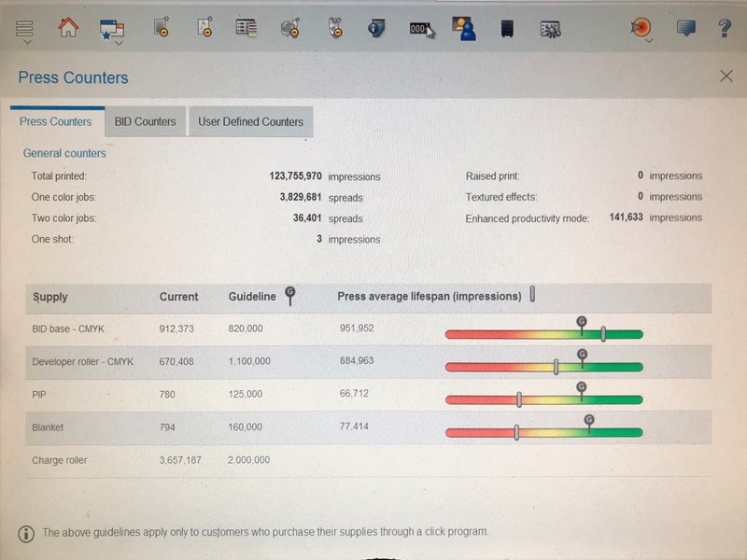Image resolution: width=747 pixels, height=560 pixels.
Task: Open the messages chat bubble icon
Action: pos(685,28)
